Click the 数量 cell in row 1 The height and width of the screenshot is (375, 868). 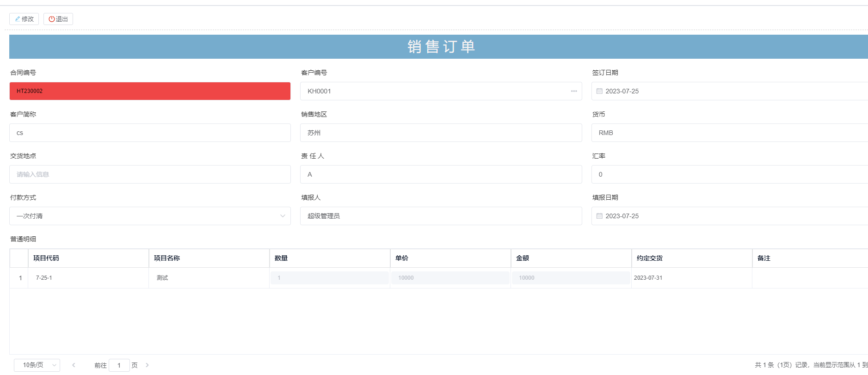[329, 278]
